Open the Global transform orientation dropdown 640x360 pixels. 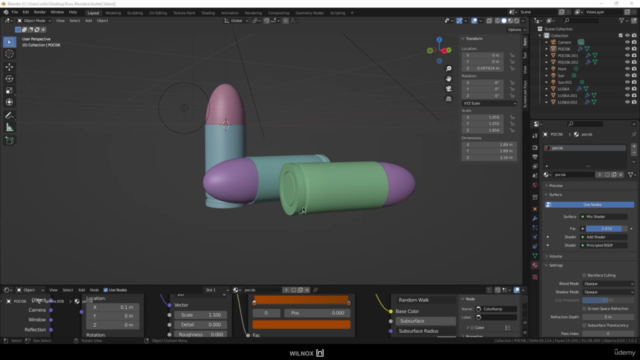(236, 20)
